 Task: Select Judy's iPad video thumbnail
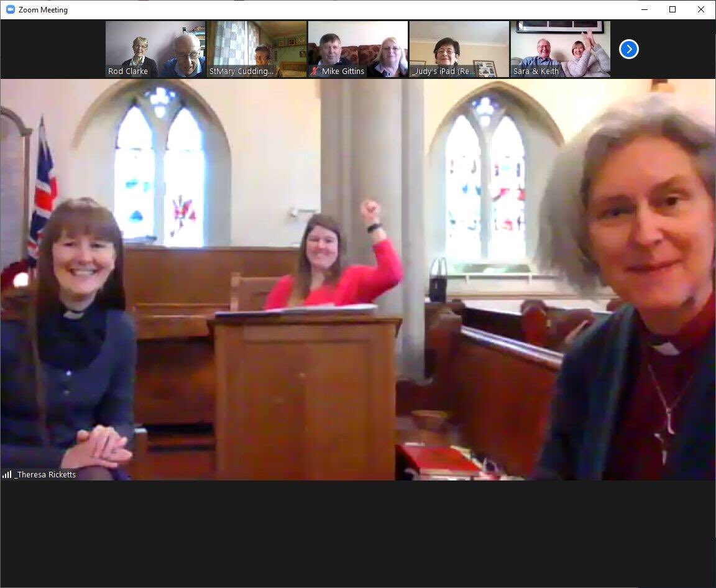point(459,49)
